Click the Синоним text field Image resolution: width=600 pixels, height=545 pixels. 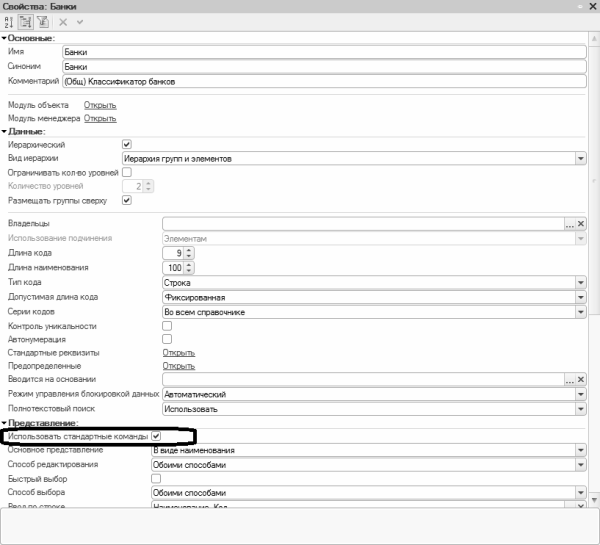coord(320,66)
